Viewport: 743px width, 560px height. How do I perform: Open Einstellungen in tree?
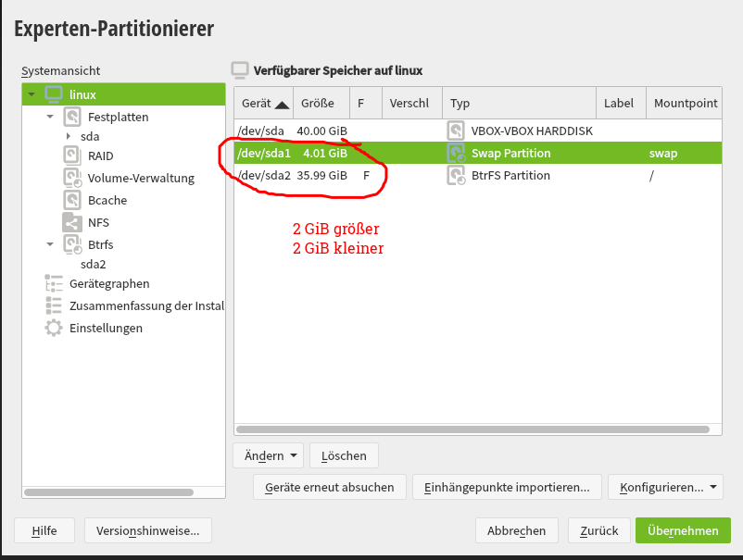[107, 328]
